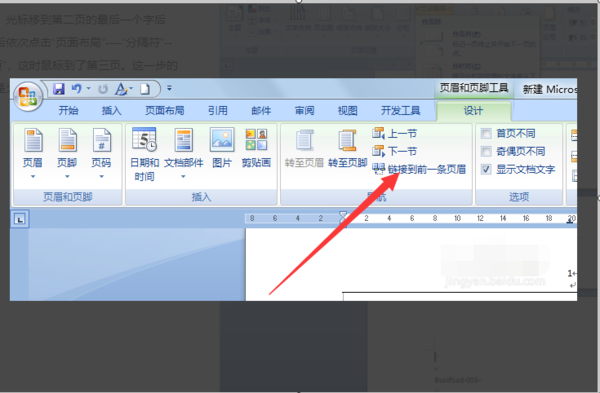The width and height of the screenshot is (600, 393).
Task: Open the 插入 ribbon tab
Action: click(111, 111)
